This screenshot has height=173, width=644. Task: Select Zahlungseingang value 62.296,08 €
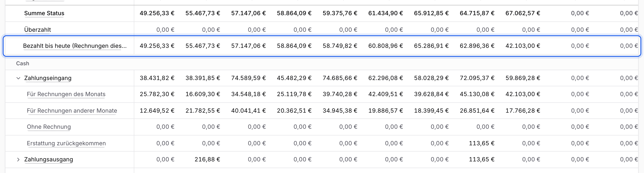tap(386, 78)
